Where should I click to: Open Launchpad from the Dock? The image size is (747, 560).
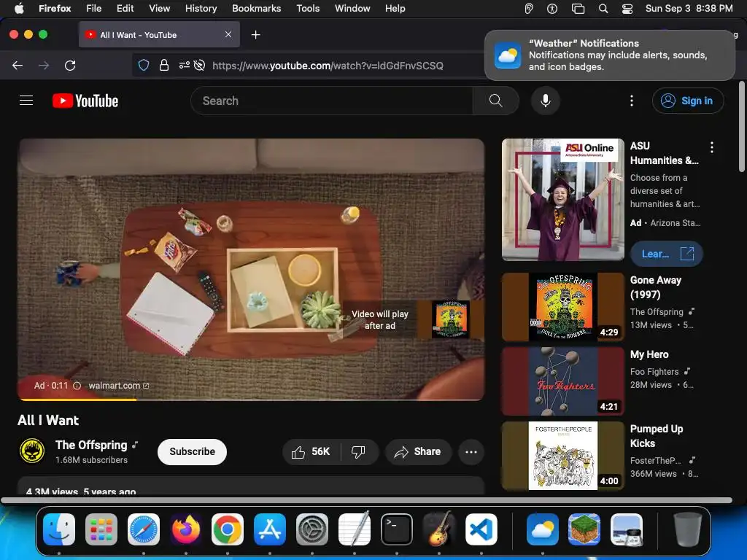click(101, 529)
